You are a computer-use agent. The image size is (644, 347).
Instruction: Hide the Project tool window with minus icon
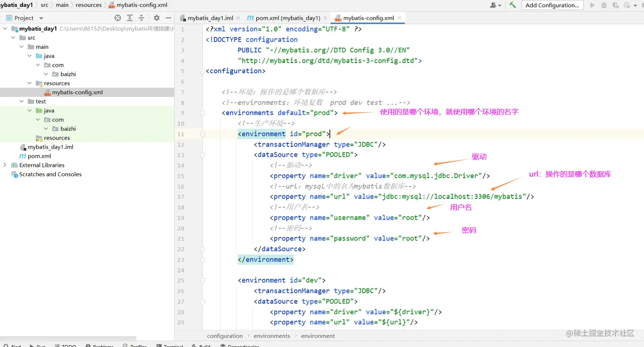pyautogui.click(x=168, y=18)
